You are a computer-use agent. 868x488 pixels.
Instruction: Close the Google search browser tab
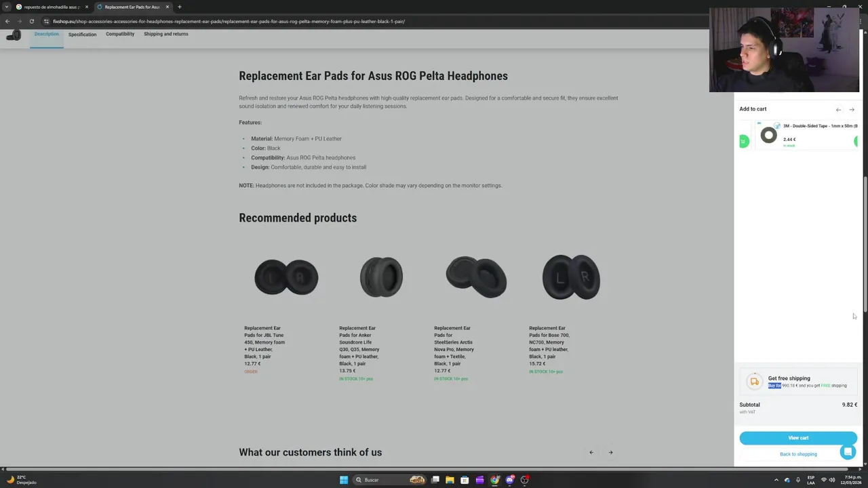(x=87, y=7)
